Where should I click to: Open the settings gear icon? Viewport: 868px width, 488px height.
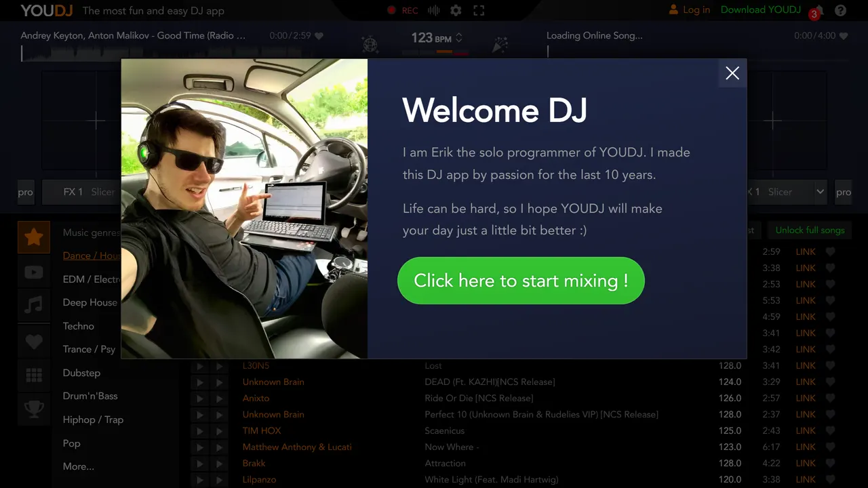pos(456,10)
